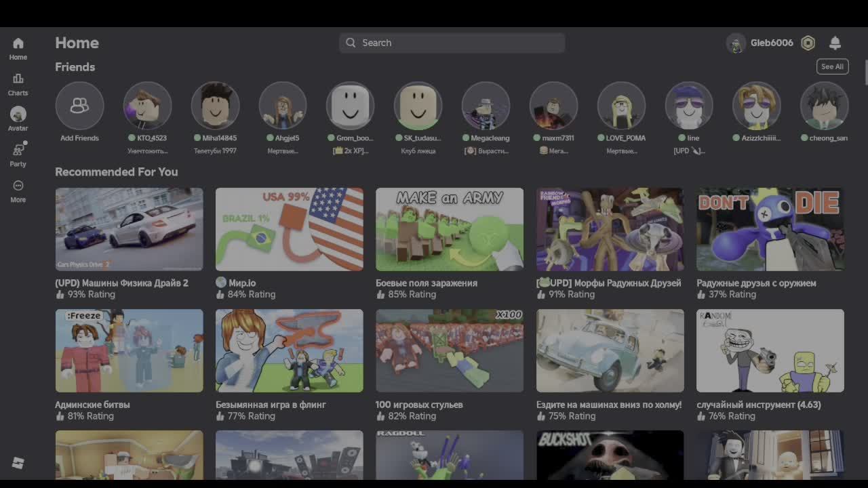
Task: Click the search magnifier icon
Action: 351,43
